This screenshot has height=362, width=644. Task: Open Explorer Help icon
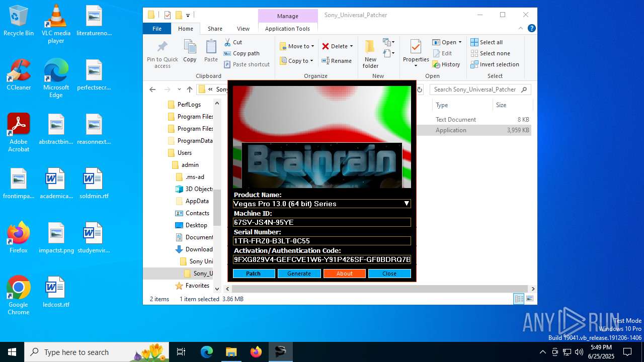pyautogui.click(x=532, y=29)
